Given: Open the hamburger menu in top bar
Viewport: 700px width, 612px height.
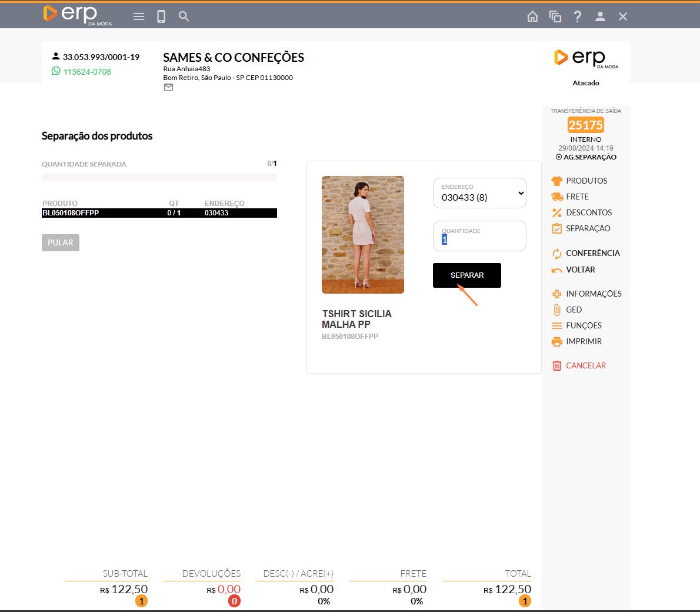Looking at the screenshot, I should point(139,16).
